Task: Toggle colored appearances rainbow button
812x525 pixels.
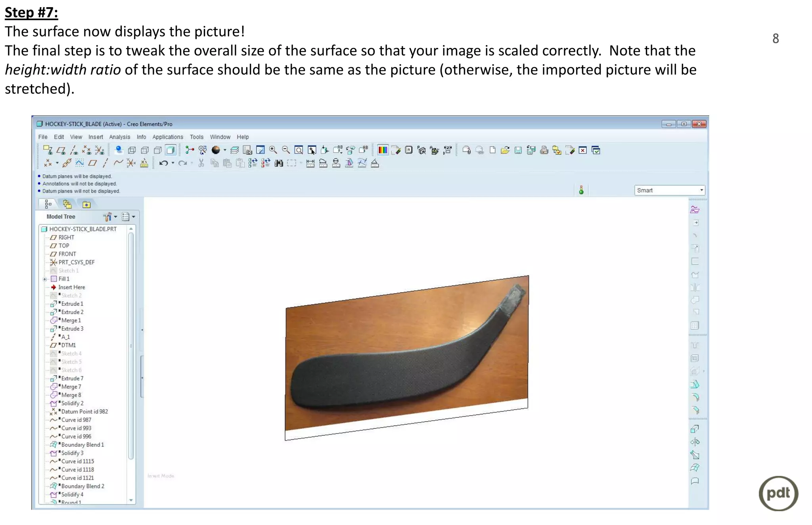Action: coord(383,150)
